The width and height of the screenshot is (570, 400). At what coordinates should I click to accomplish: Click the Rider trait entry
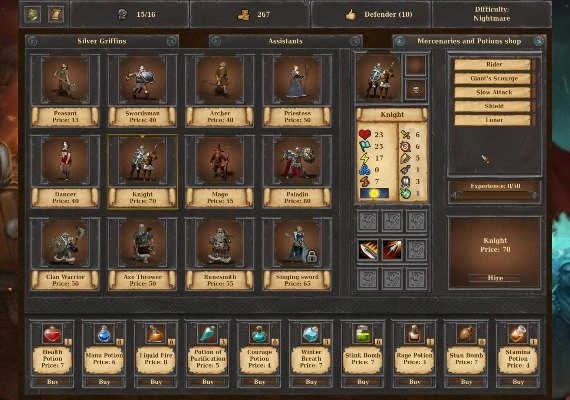[x=494, y=64]
